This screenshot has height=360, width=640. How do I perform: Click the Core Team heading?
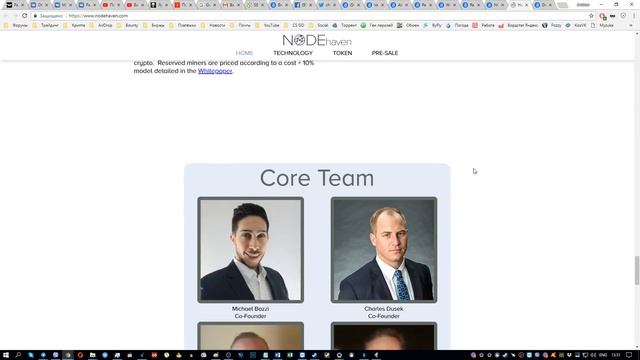317,178
